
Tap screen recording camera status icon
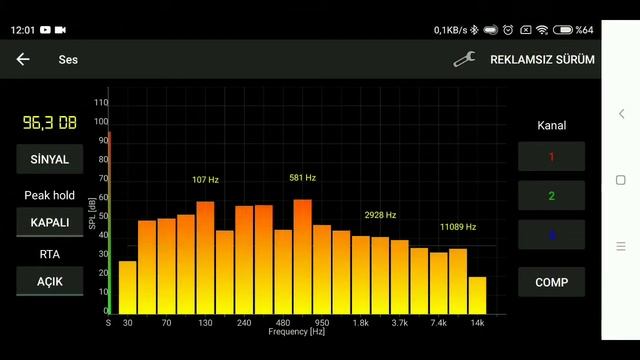(x=60, y=30)
